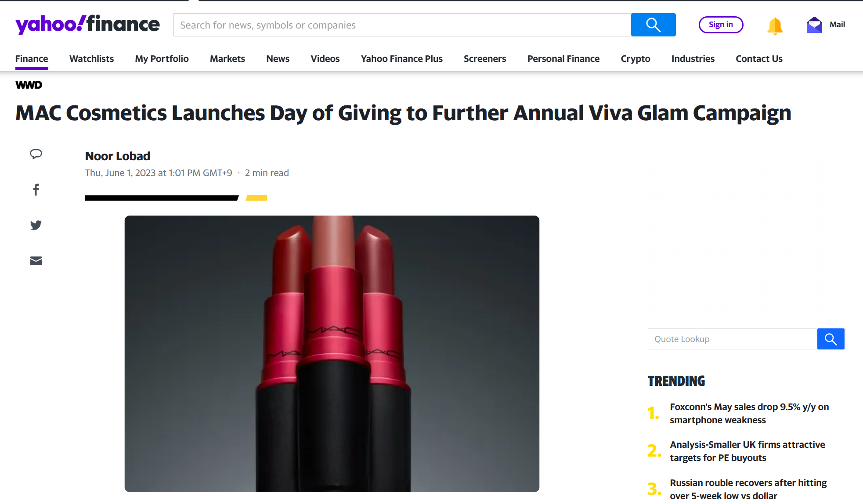Click author name Noor Lobad
This screenshot has width=863, height=504.
tap(118, 156)
